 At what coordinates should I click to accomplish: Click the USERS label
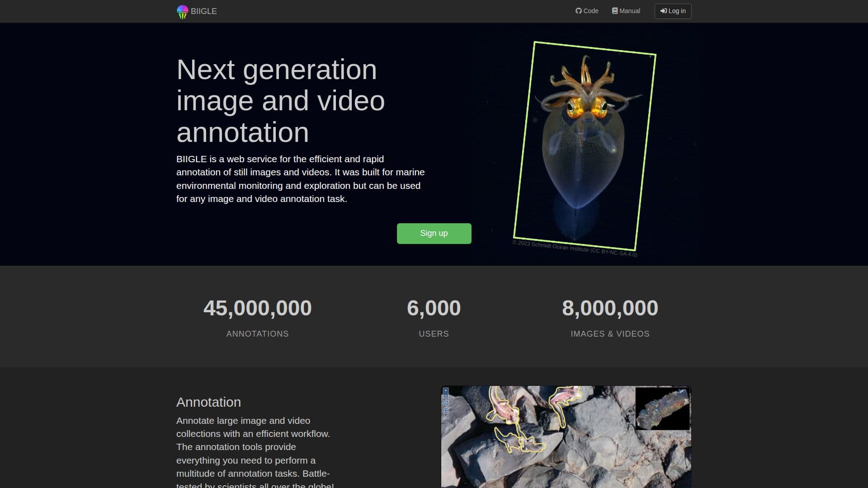pos(434,334)
